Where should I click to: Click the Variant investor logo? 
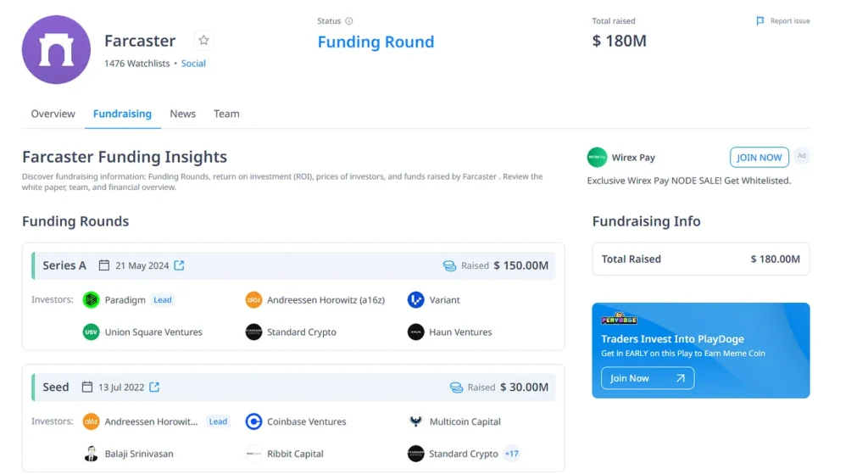tap(415, 300)
